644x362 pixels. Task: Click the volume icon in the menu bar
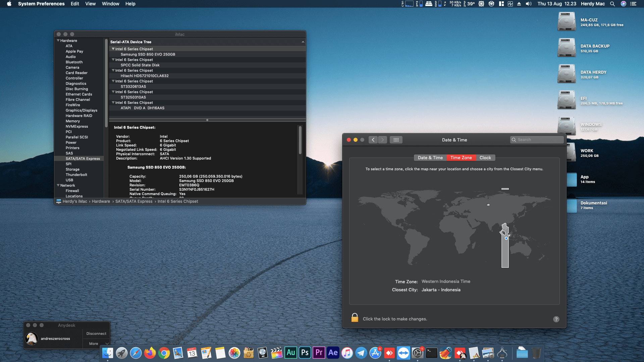point(528,4)
